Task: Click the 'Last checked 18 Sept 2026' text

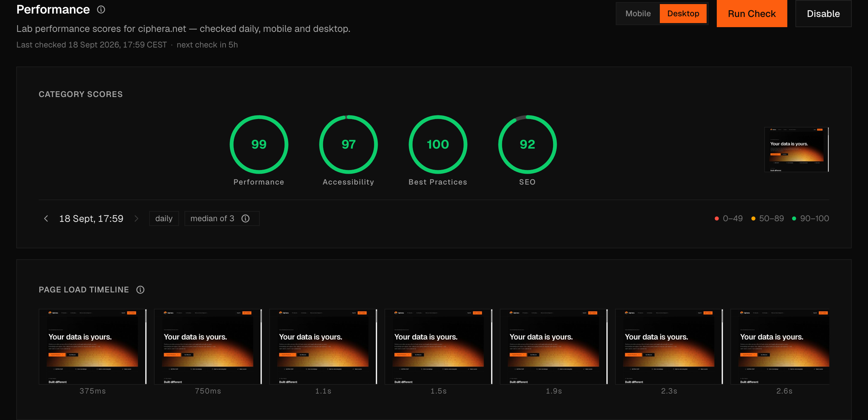Action: (68, 45)
